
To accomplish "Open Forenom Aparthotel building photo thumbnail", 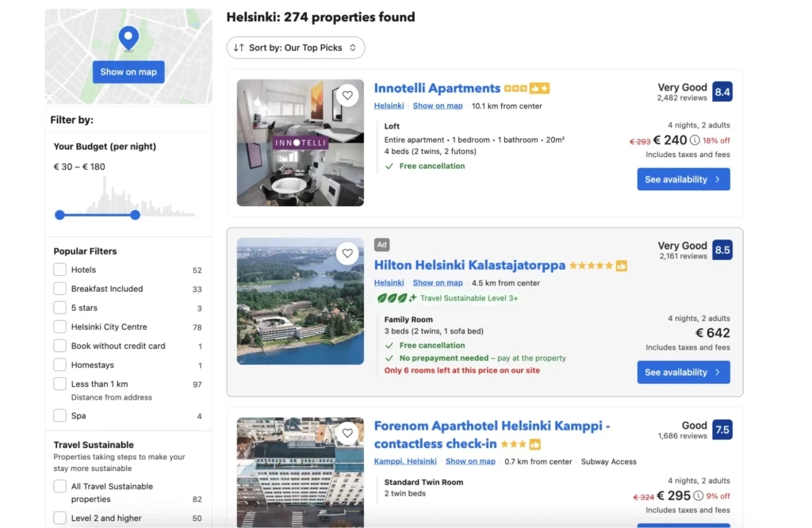I will coord(301,472).
